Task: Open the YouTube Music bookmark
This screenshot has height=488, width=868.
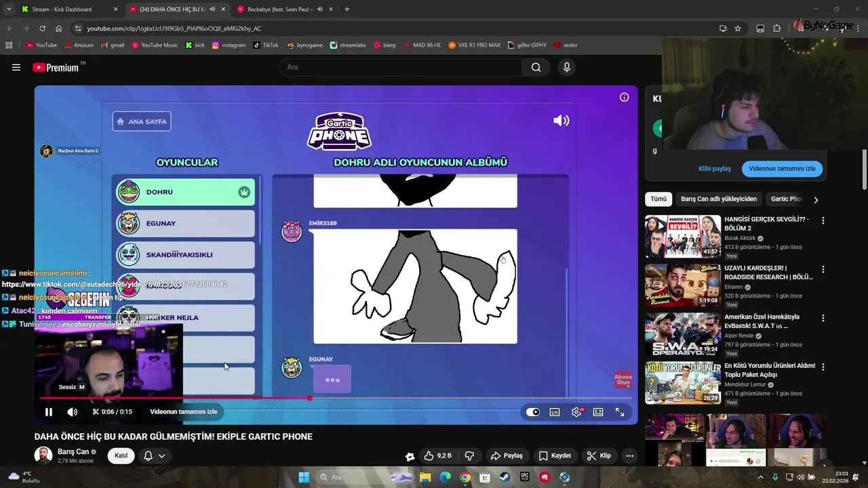Action: pos(155,45)
